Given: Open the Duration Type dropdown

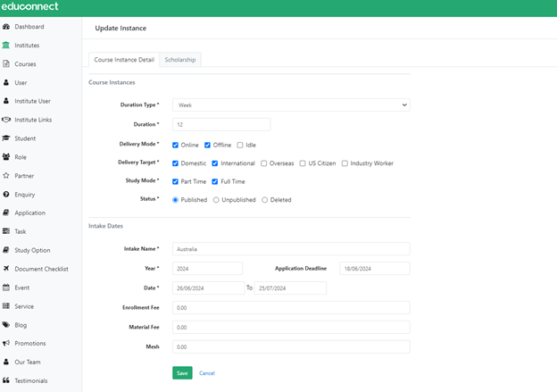Looking at the screenshot, I should (x=290, y=104).
